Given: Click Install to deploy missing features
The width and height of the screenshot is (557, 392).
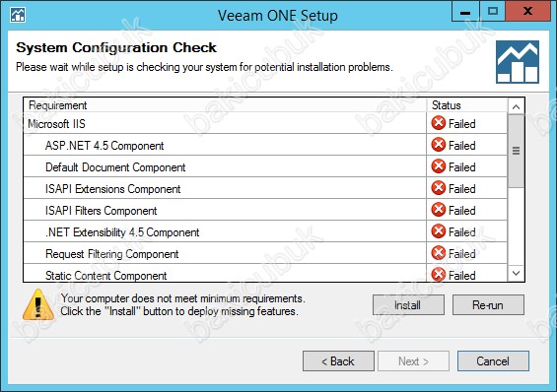Looking at the screenshot, I should click(x=408, y=305).
